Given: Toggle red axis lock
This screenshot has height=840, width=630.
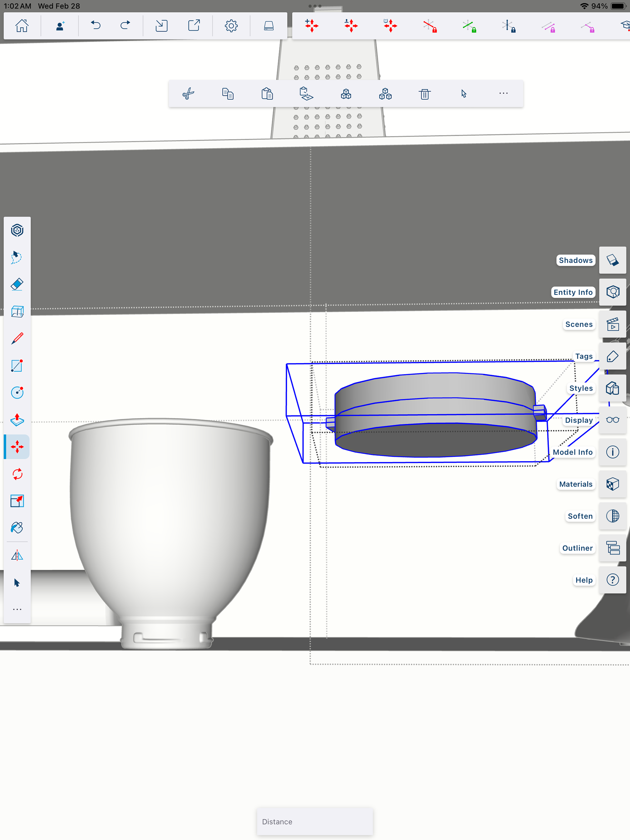Looking at the screenshot, I should point(430,26).
